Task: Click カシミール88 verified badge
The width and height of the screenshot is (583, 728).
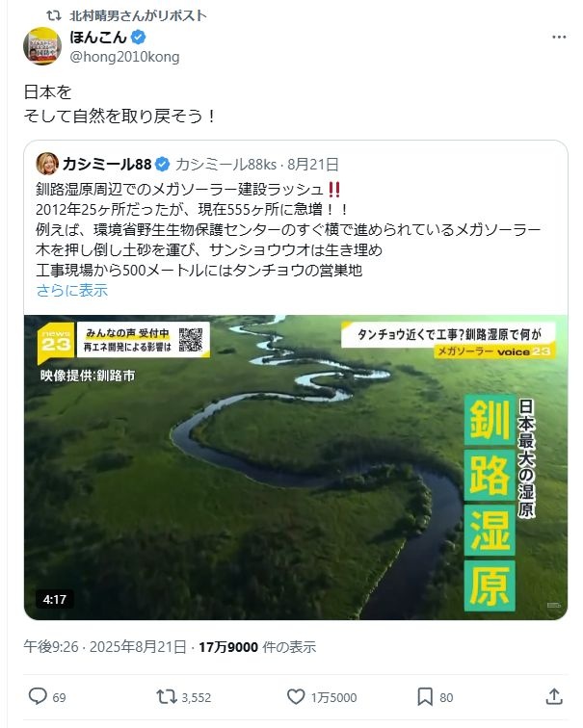Action: point(162,164)
